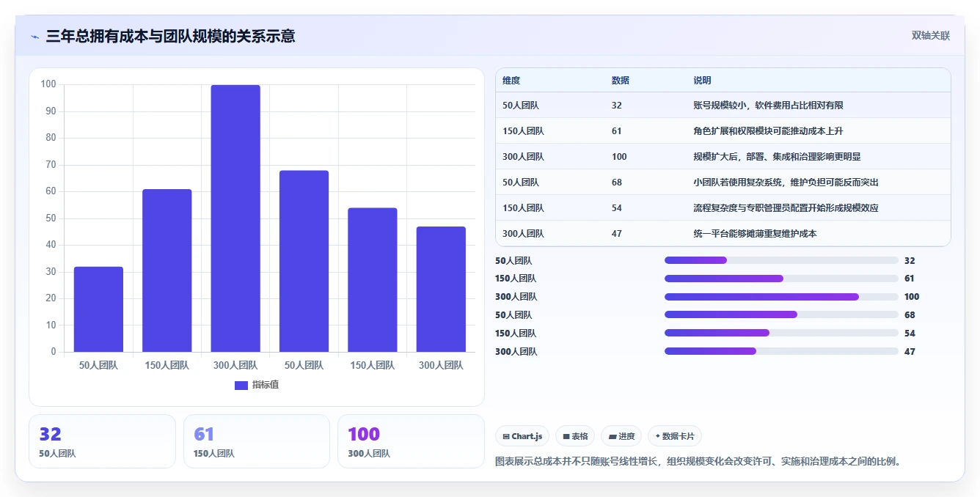The width and height of the screenshot is (980, 497).
Task: Click the note 小团队若使用复杂系统，维护负担可能反而突出
Action: coord(786,183)
